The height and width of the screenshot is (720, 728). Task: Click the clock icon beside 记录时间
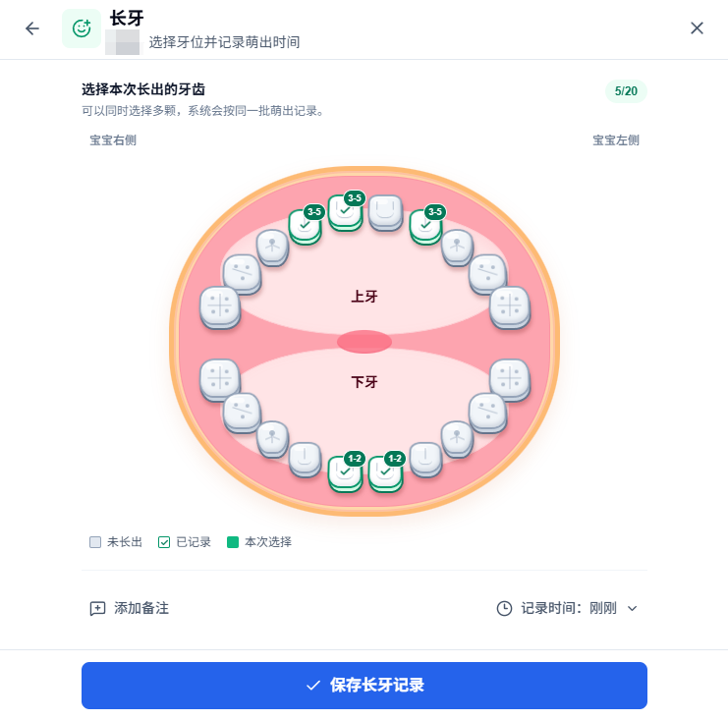pos(504,609)
